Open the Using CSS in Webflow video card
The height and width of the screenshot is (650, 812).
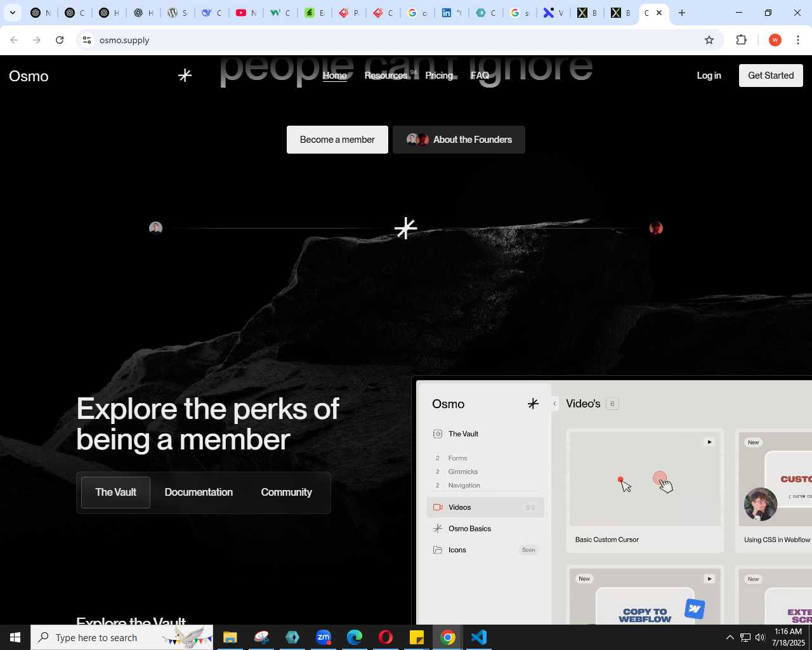774,491
